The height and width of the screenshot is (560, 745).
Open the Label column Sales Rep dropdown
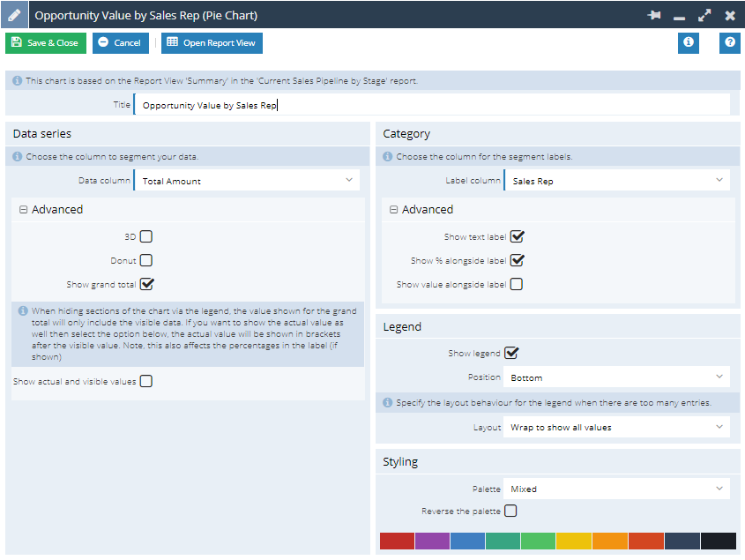(x=617, y=181)
